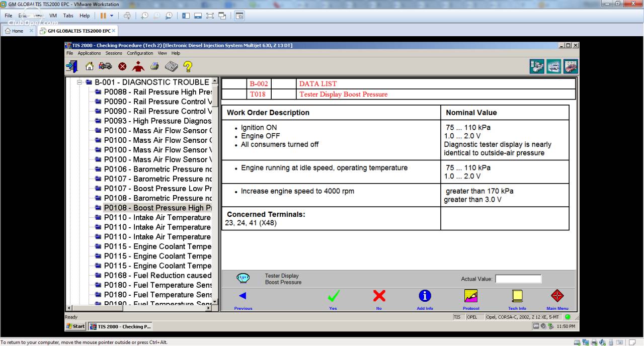Click the first top-right teal application icon
The image size is (644, 346).
pos(537,66)
